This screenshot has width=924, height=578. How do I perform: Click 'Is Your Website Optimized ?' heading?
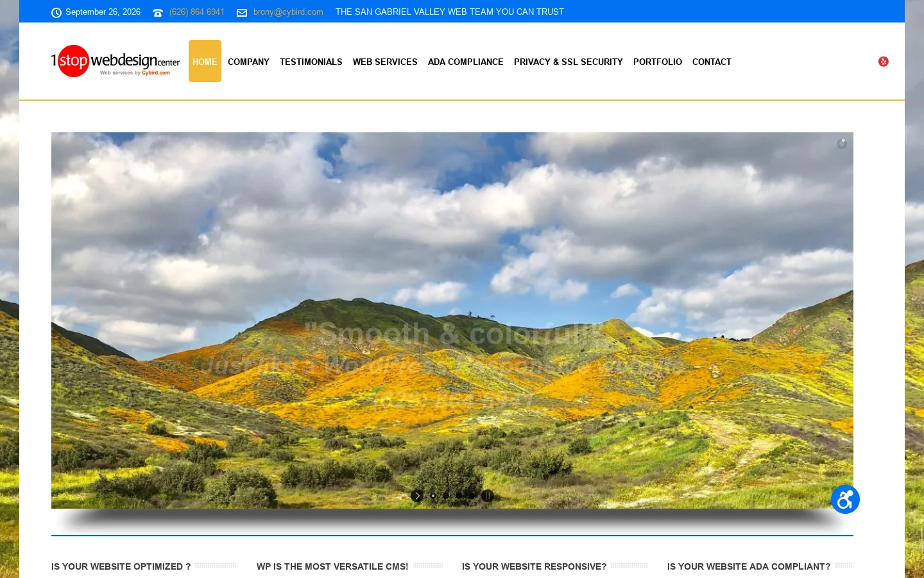click(x=121, y=566)
